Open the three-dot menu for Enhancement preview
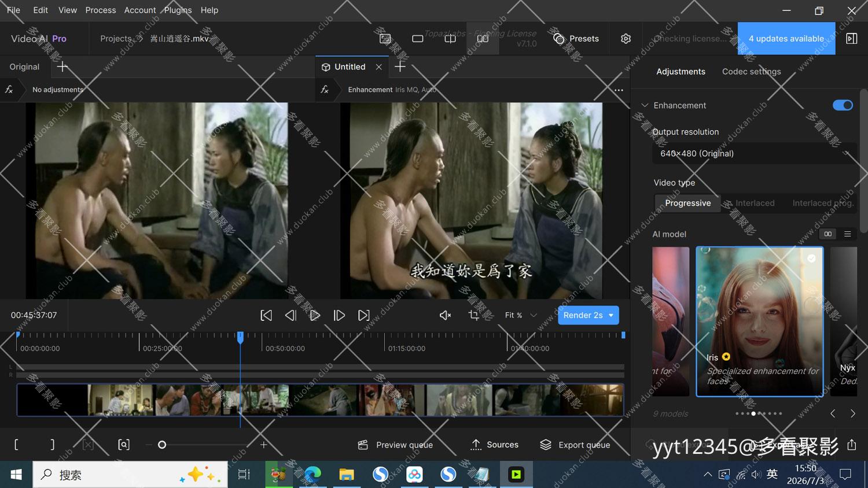The image size is (868, 488). tap(619, 90)
